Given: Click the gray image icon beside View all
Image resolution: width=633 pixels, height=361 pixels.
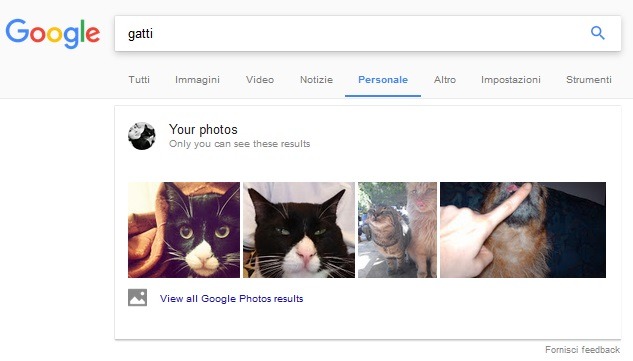Looking at the screenshot, I should tap(138, 298).
